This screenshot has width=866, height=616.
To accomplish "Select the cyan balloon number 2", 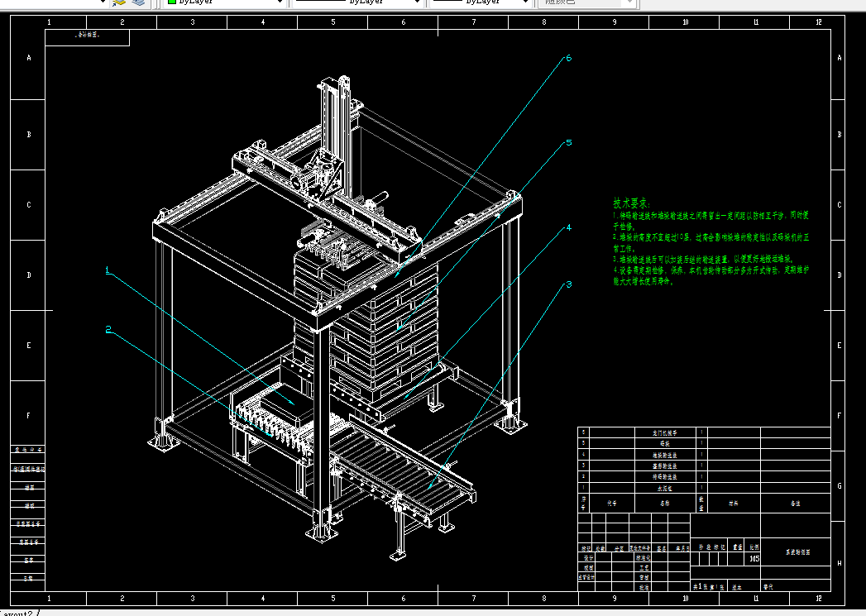I will click(108, 330).
